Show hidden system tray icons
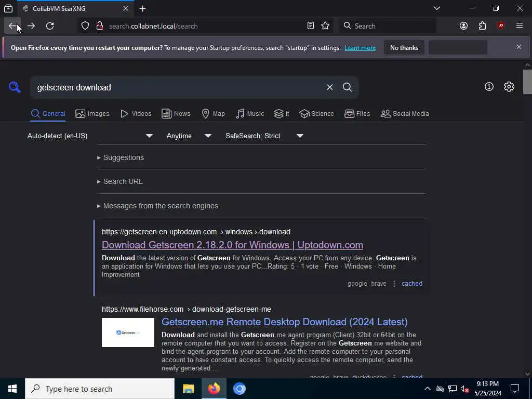The height and width of the screenshot is (399, 532). [x=428, y=389]
